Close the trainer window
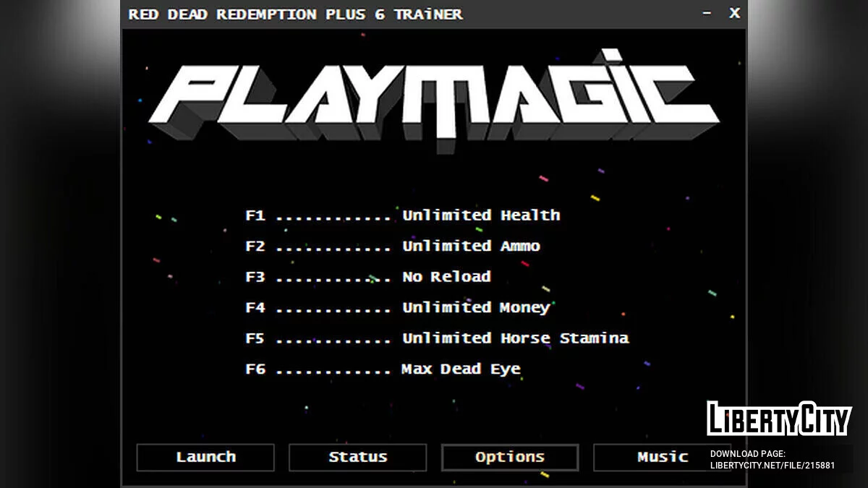 point(734,13)
